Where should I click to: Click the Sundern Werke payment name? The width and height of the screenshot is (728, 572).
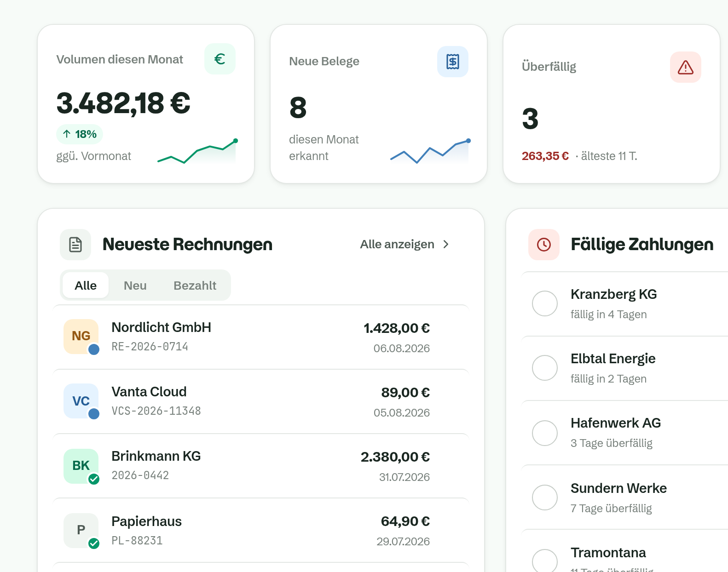coord(619,488)
